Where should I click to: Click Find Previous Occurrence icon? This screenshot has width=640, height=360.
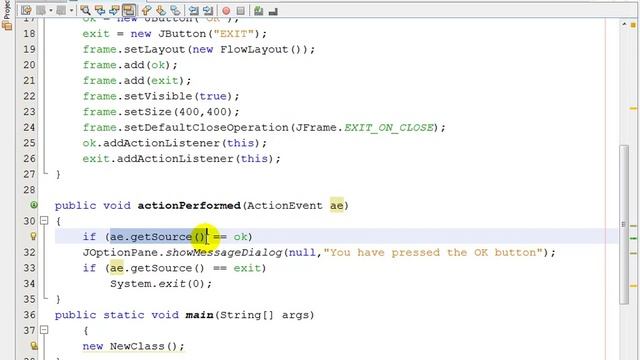click(x=100, y=11)
